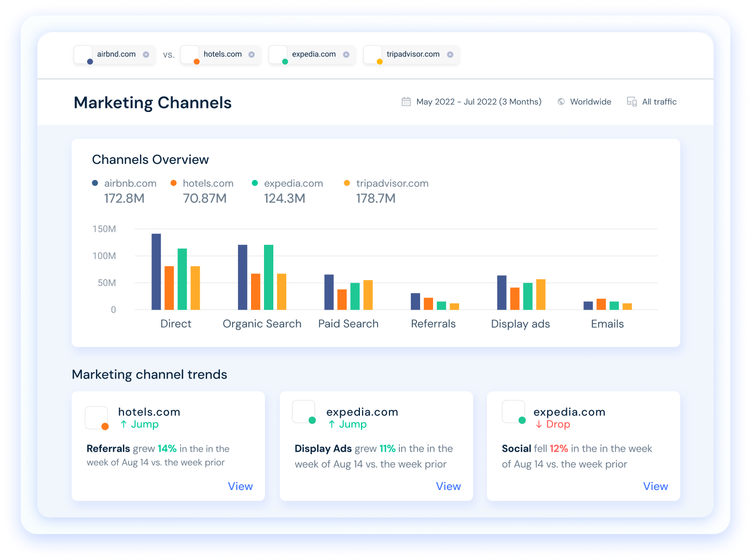Image resolution: width=751 pixels, height=560 pixels.
Task: Click the airbnd.com favicon in top chip
Action: 83,54
